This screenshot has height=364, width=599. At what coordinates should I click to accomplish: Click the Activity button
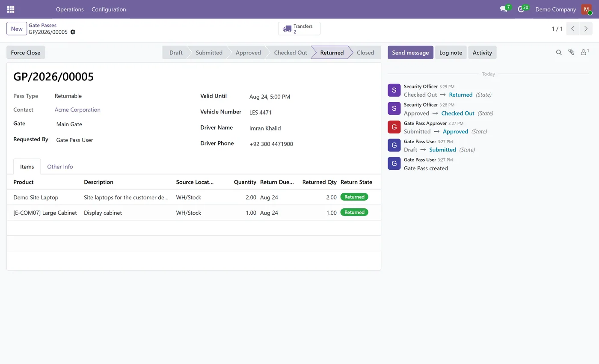[482, 53]
